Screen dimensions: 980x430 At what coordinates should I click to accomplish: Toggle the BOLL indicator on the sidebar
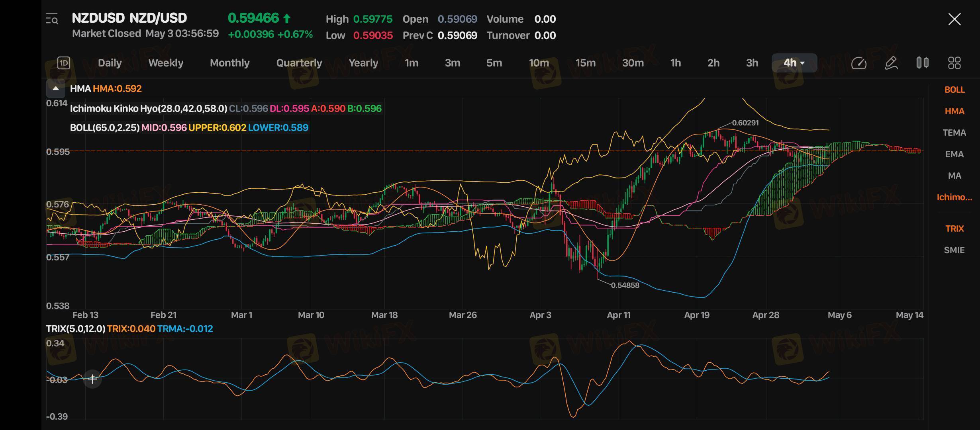pyautogui.click(x=954, y=90)
